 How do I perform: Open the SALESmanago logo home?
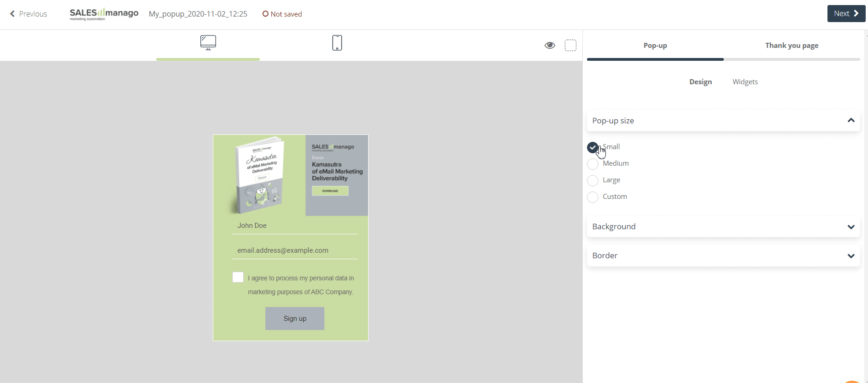click(x=104, y=14)
